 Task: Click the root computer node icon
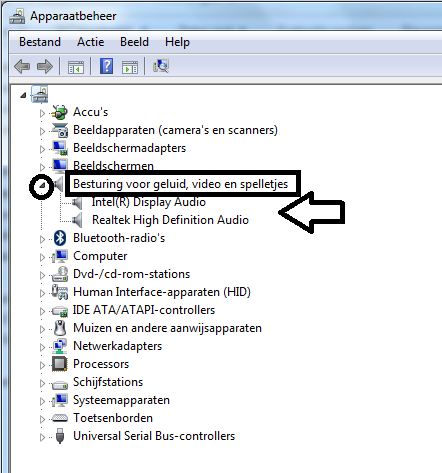click(x=40, y=94)
